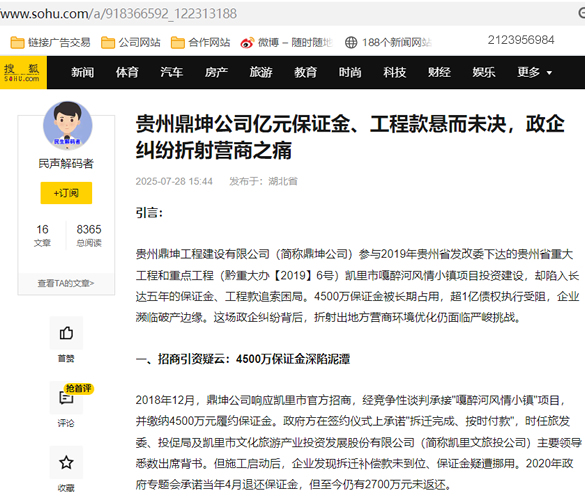Click the author avatar 民声解码者

68,125
